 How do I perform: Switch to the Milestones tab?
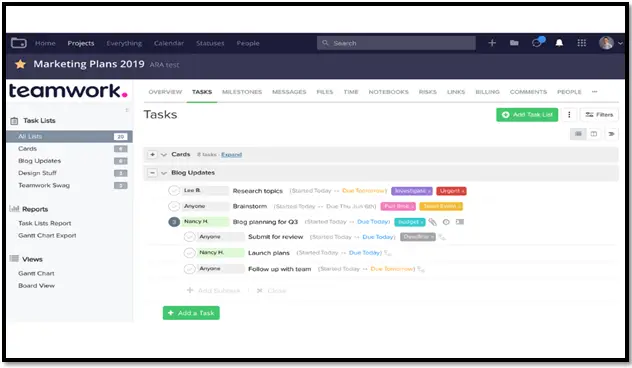click(x=242, y=92)
